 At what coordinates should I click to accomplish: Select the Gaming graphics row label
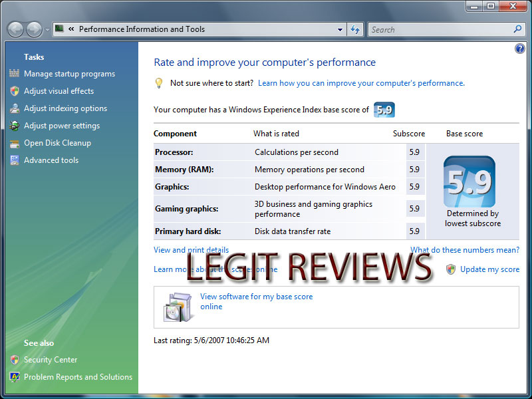(x=187, y=209)
